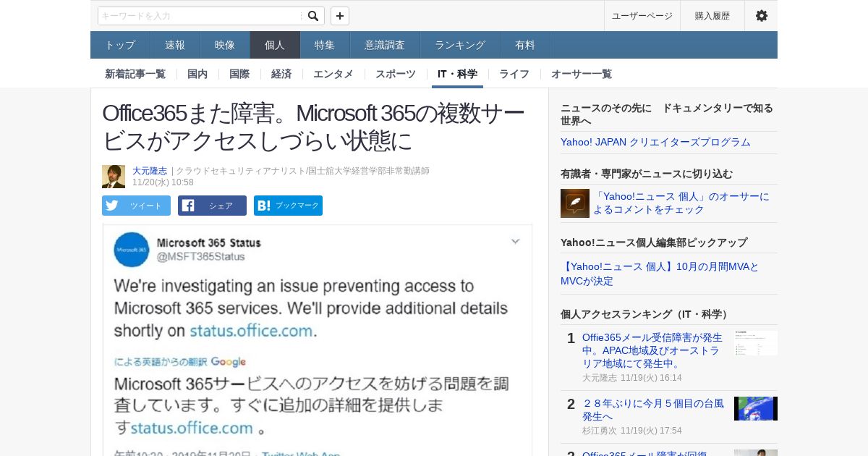Open author name 大元隆志 link

(x=150, y=171)
